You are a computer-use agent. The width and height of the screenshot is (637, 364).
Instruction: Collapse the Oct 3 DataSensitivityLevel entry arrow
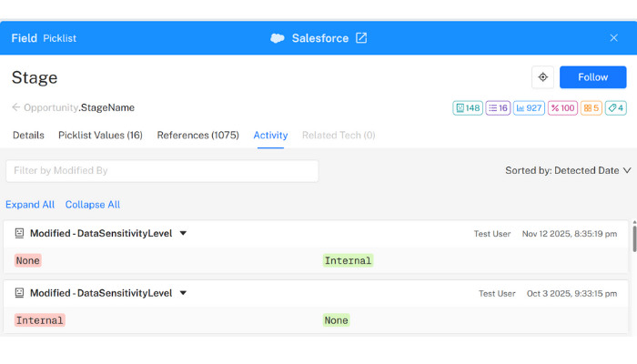pos(183,293)
